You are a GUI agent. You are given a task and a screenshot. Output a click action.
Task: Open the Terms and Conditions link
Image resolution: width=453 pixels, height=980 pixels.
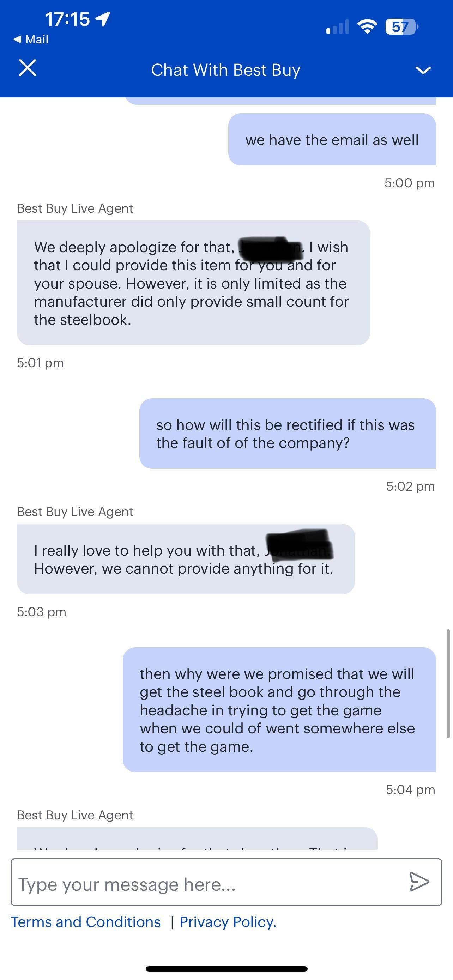(x=86, y=922)
